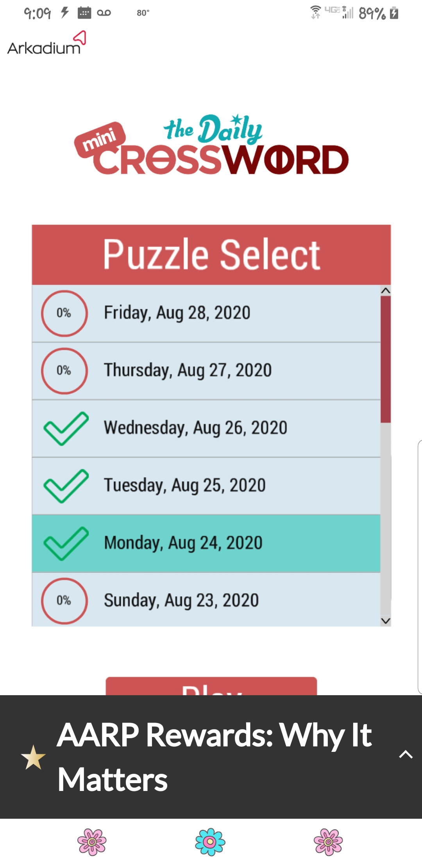Tap the blue center flower icon
This screenshot has height=868, width=422.
pyautogui.click(x=210, y=842)
